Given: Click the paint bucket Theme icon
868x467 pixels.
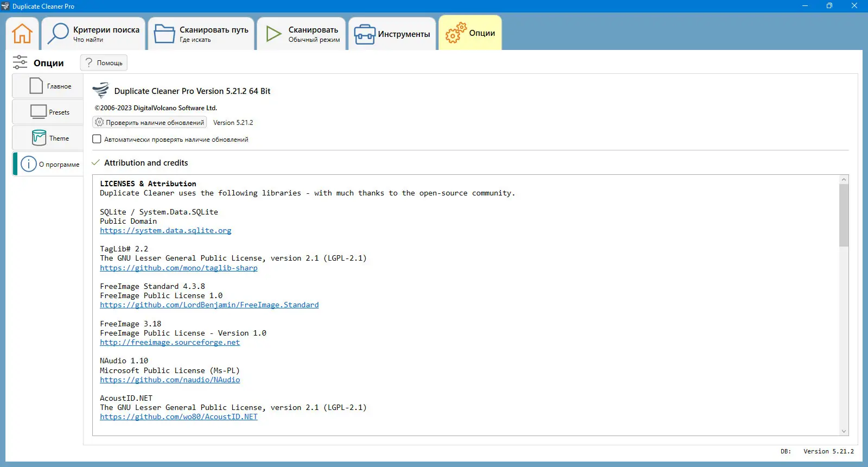Looking at the screenshot, I should (x=39, y=138).
